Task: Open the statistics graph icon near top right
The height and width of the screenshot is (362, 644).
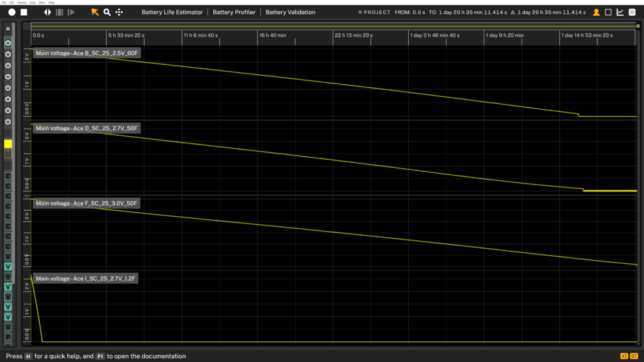Action: pos(619,12)
